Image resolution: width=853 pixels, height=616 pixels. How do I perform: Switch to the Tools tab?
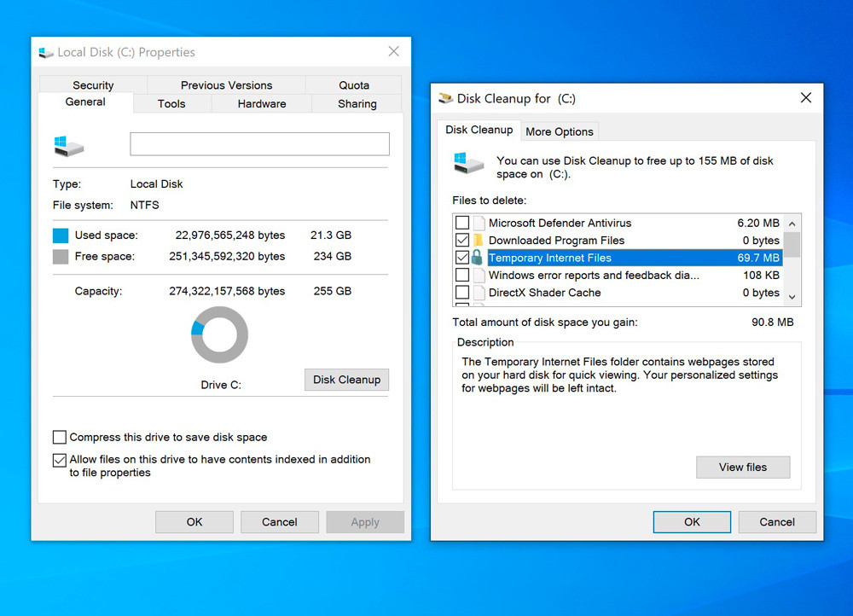point(171,103)
